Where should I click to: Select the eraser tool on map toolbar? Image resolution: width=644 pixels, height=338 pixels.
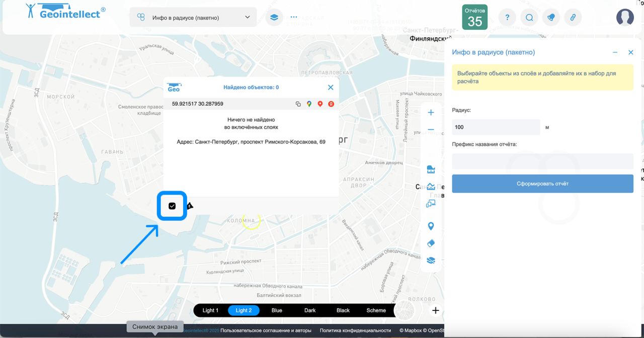[431, 243]
